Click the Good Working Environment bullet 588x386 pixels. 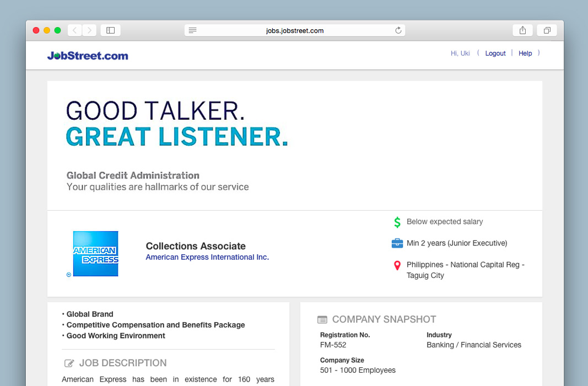click(116, 336)
